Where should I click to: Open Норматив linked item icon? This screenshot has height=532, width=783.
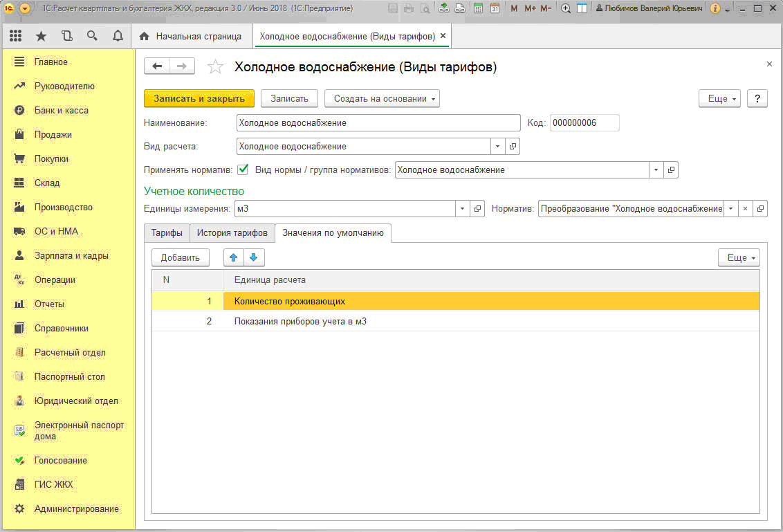[x=761, y=209]
